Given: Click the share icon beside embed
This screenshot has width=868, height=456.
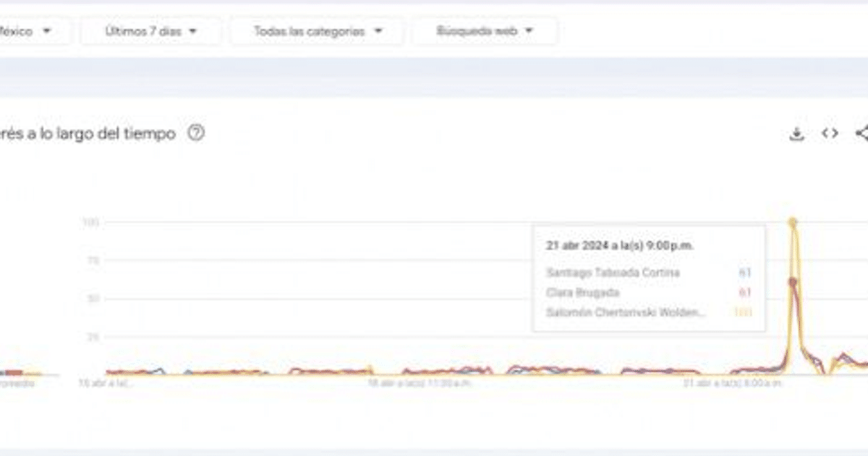Looking at the screenshot, I should (861, 134).
